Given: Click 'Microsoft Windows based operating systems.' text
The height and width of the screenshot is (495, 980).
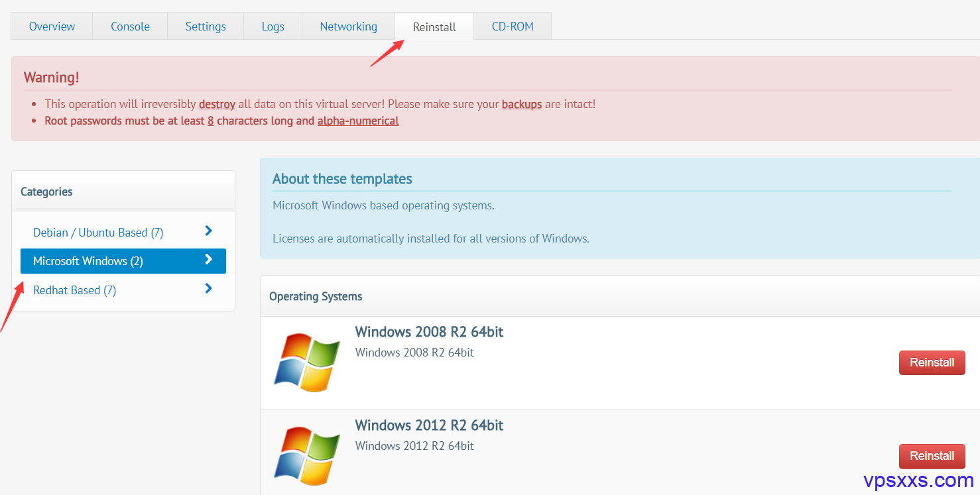Looking at the screenshot, I should click(383, 205).
